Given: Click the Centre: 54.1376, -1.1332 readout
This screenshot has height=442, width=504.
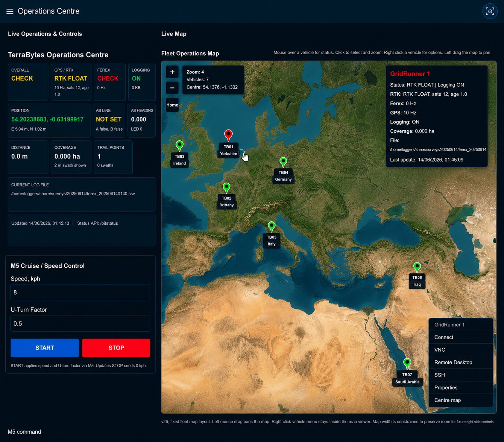Looking at the screenshot, I should coord(212,87).
